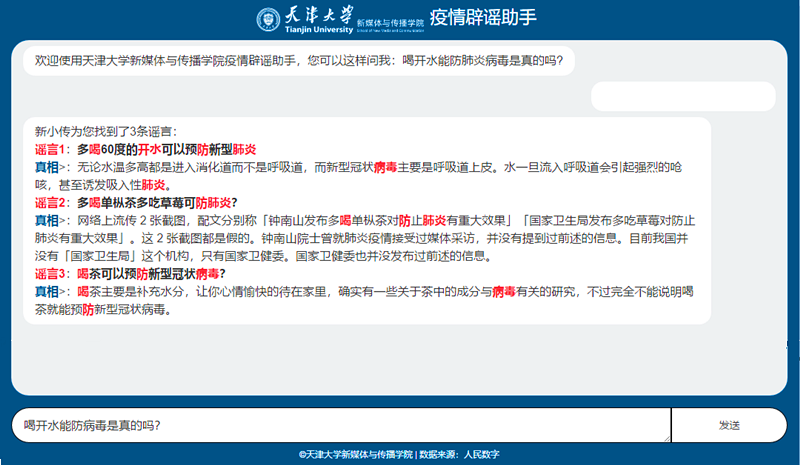Click the 新小传为您找到了3条谣言 line

point(104,131)
